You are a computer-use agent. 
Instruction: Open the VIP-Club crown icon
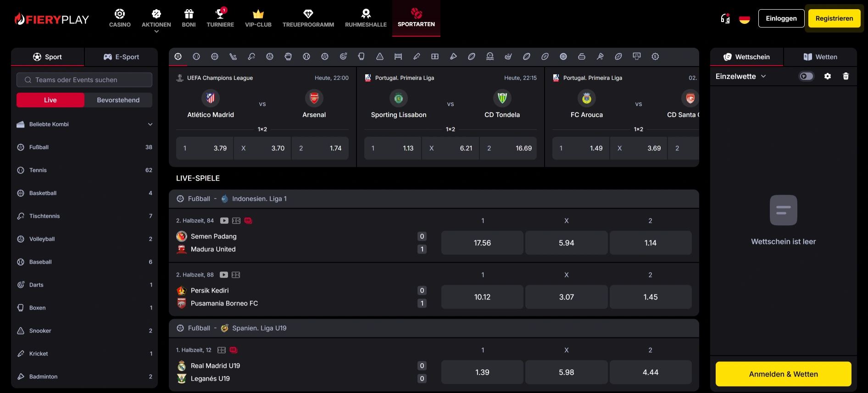tap(258, 14)
